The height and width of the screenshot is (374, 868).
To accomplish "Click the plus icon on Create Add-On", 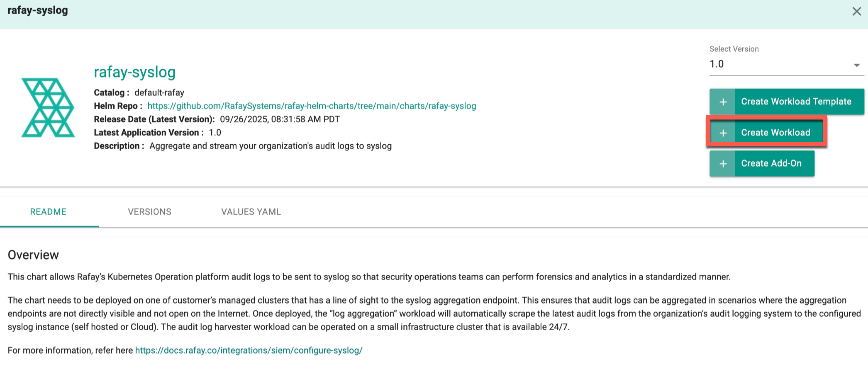I will [x=723, y=163].
